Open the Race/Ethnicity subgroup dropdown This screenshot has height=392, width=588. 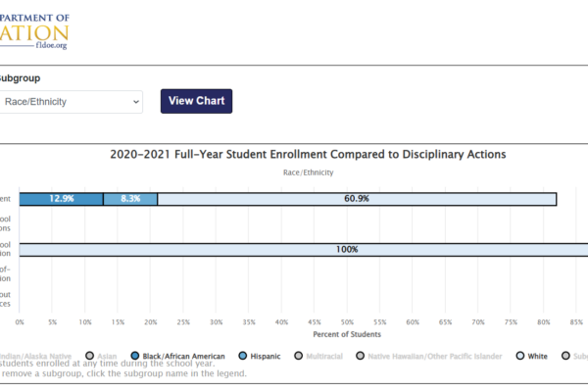click(x=71, y=102)
